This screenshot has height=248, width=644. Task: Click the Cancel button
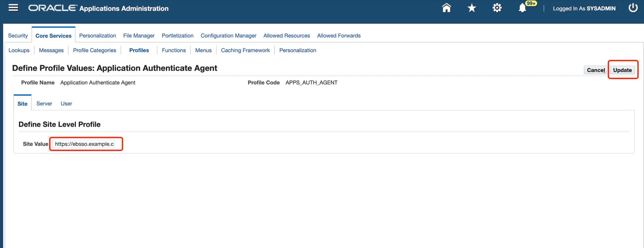[x=596, y=70]
